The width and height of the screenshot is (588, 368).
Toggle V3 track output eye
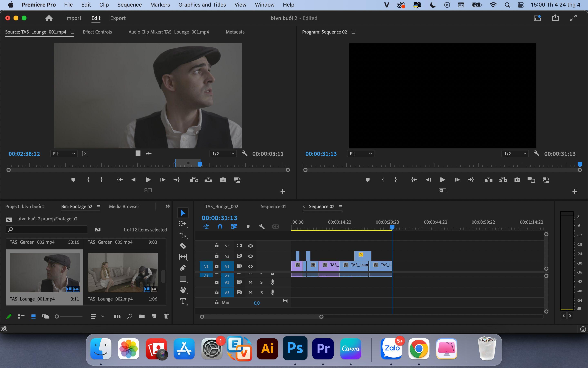[x=251, y=246]
